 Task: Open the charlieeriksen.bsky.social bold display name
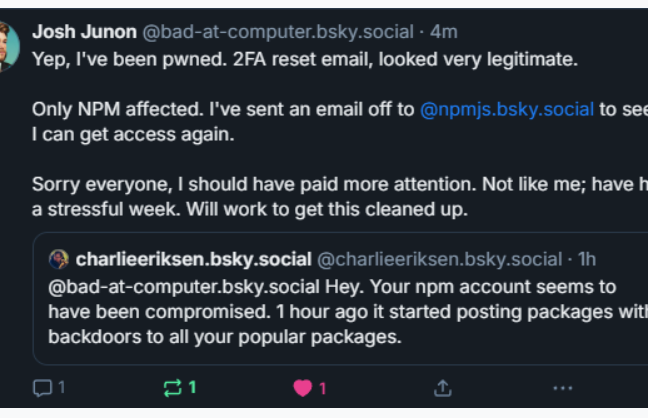click(x=194, y=260)
